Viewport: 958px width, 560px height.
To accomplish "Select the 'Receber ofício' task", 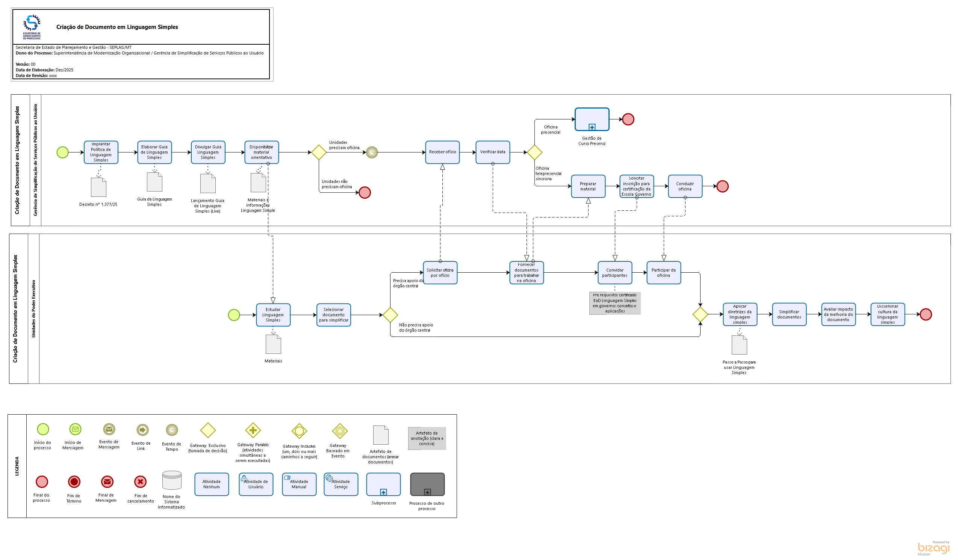I will point(442,152).
